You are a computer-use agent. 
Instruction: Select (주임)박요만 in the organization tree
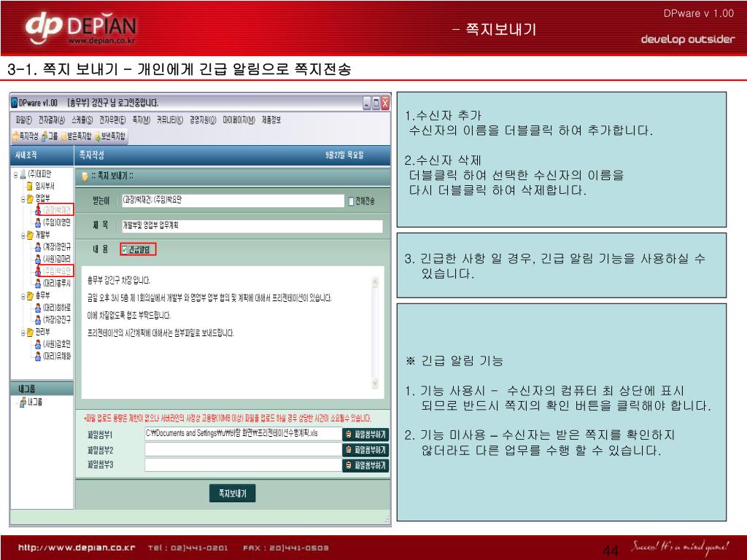(57, 271)
